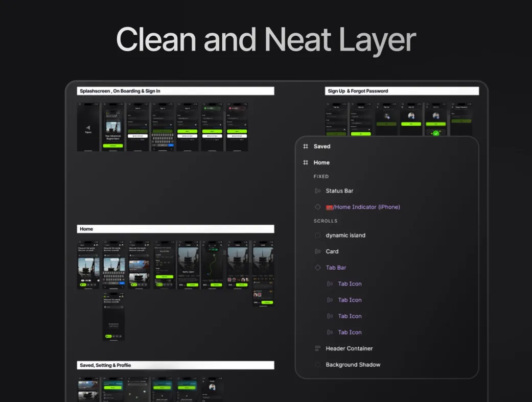
Task: Click the 'Clean and Neat Layer' heading
Action: tap(266, 40)
